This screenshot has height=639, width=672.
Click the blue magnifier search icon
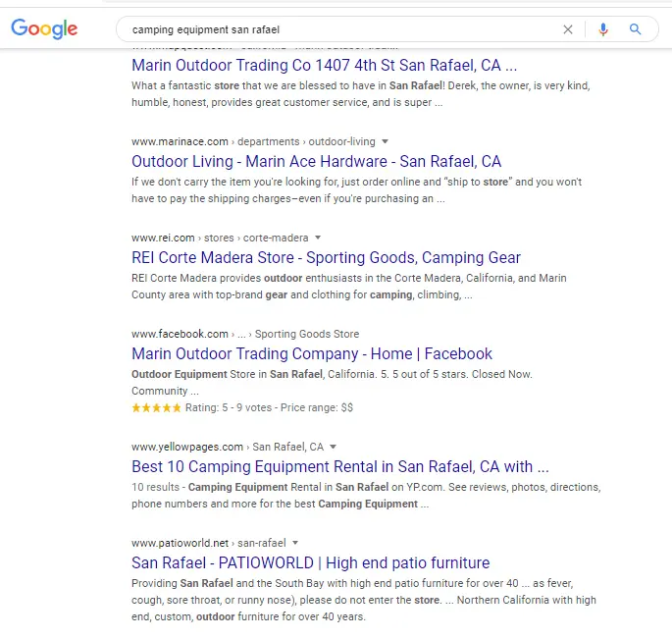(x=635, y=29)
